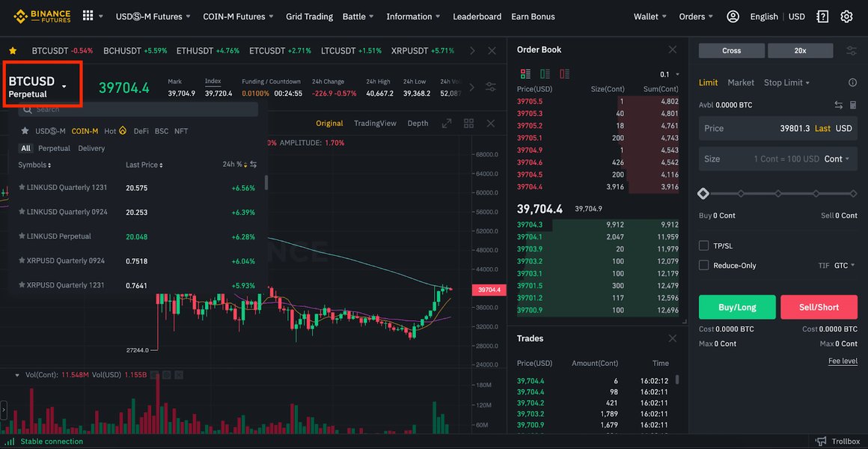This screenshot has width=868, height=449.
Task: Filter symbol list by Delivery
Action: tap(91, 148)
